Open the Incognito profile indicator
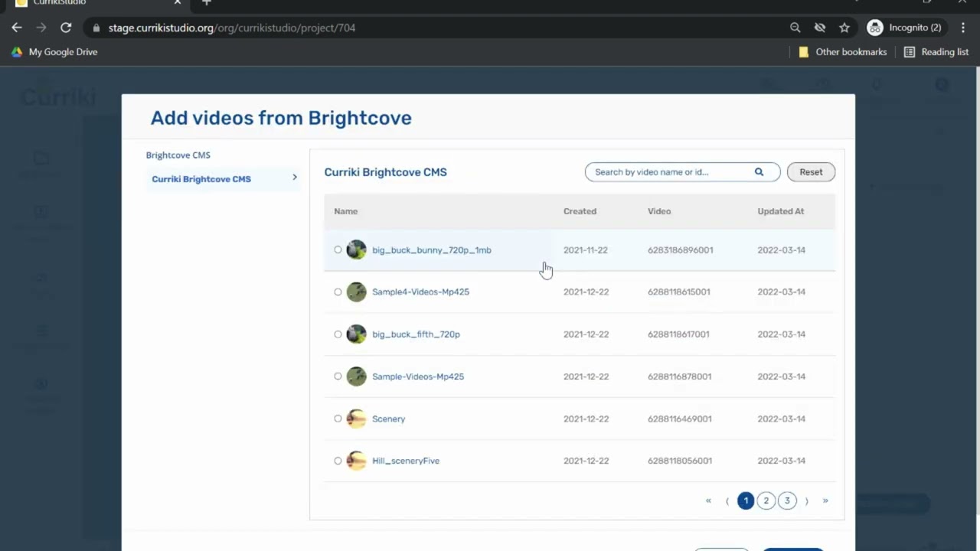Viewport: 980px width, 551px height. 904,28
